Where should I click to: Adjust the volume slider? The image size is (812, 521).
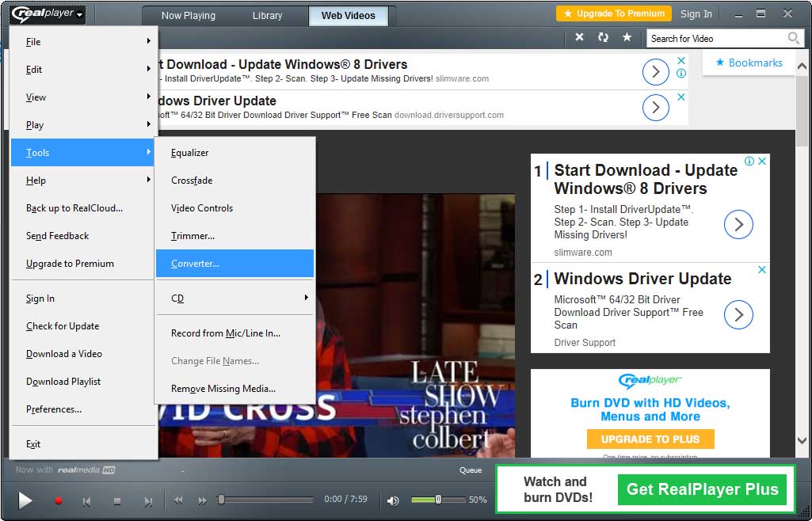tap(437, 500)
